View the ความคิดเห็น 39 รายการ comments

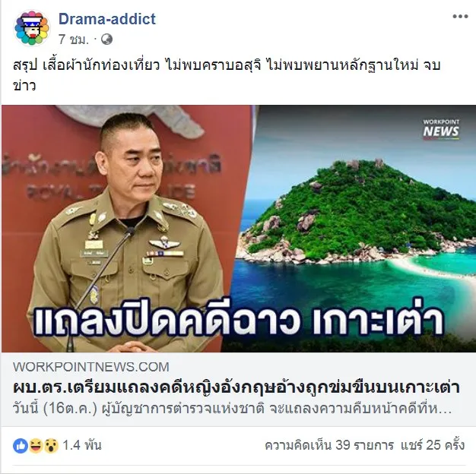(329, 445)
